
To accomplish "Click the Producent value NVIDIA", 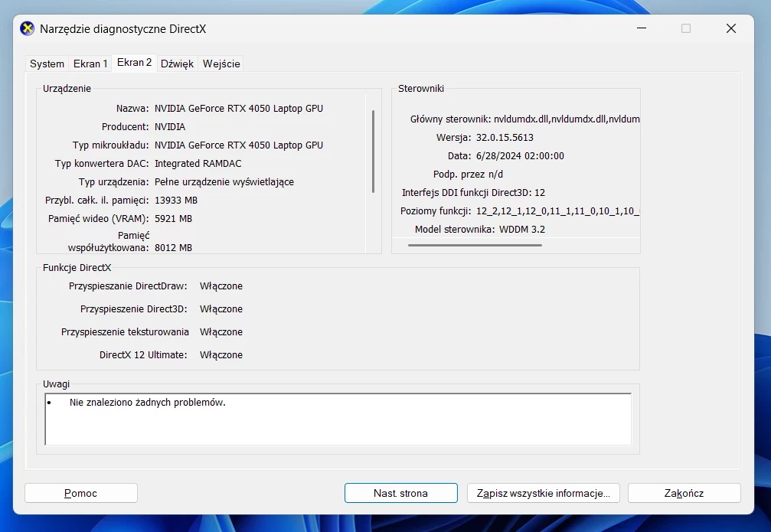I will pyautogui.click(x=170, y=127).
